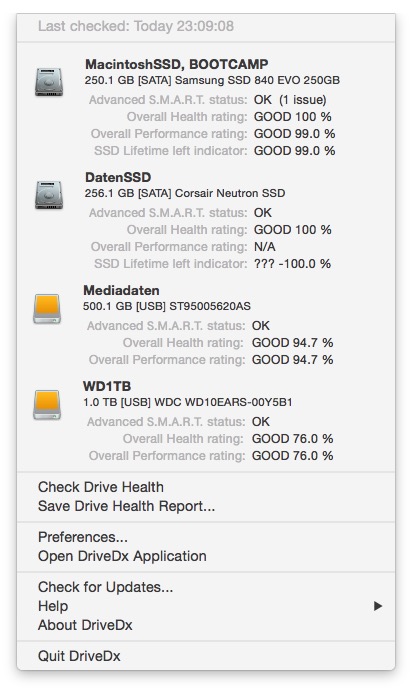Viewport: 412px width, 691px height.
Task: Click the '??? -100.0 %' SSD lifetime value
Action: [x=292, y=264]
